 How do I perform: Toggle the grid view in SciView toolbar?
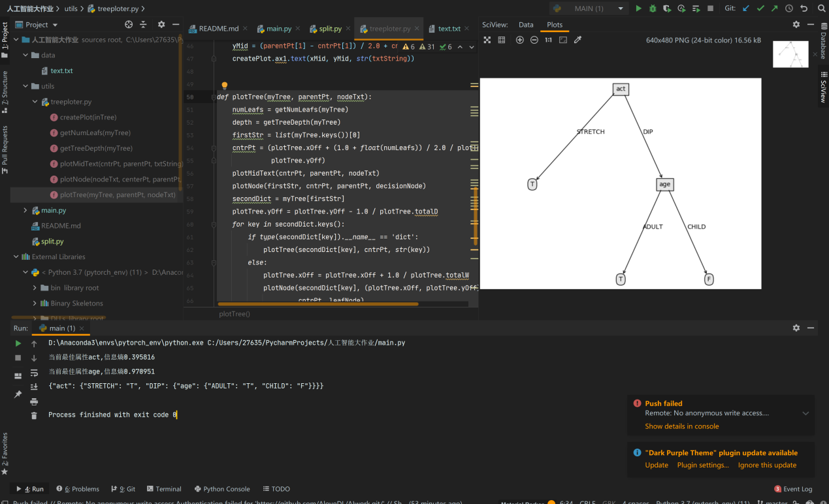[x=502, y=40]
